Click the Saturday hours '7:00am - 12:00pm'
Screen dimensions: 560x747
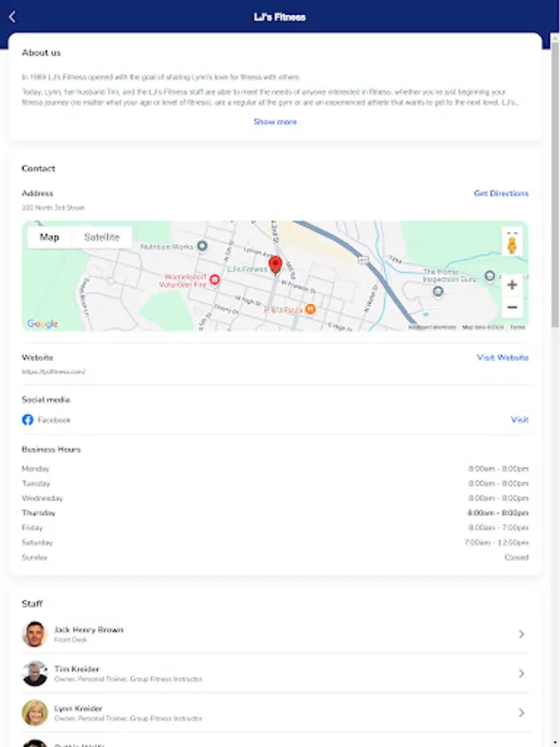pyautogui.click(x=497, y=543)
